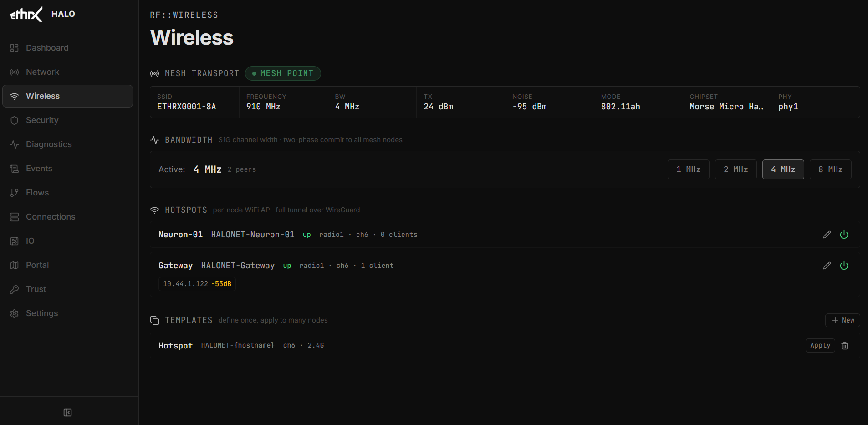Navigate to Events
The height and width of the screenshot is (425, 868).
(x=67, y=169)
